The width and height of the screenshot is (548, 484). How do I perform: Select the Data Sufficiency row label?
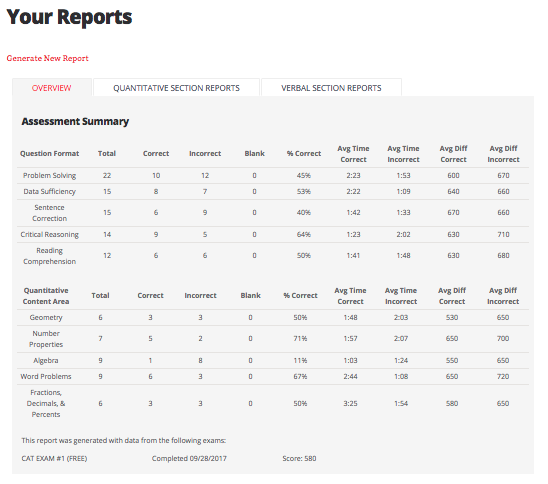pyautogui.click(x=50, y=192)
